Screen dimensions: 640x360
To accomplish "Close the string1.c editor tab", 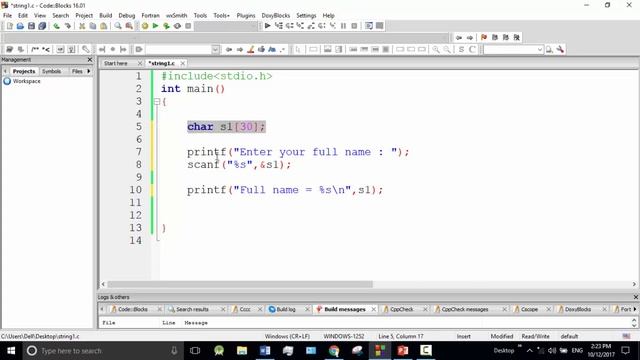I will tap(182, 63).
